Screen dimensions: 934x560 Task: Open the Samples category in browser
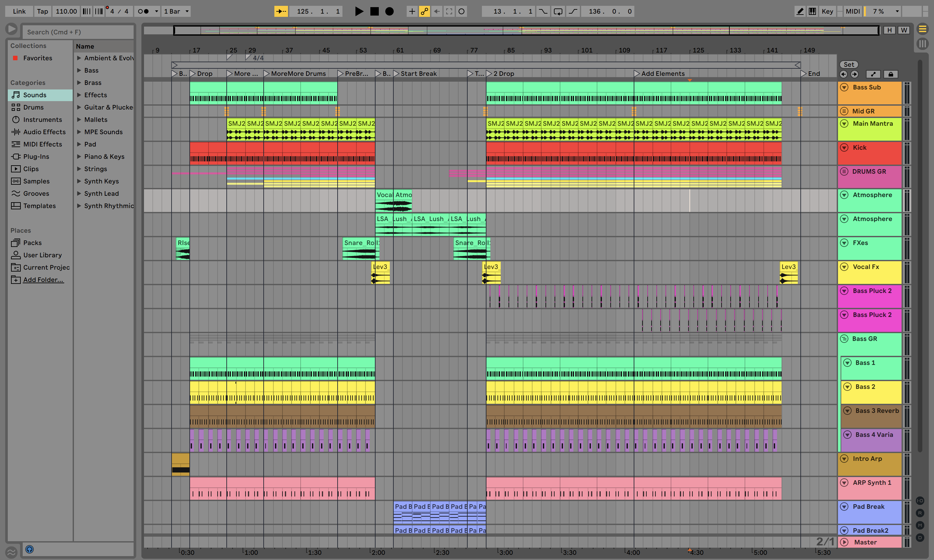[x=36, y=181]
